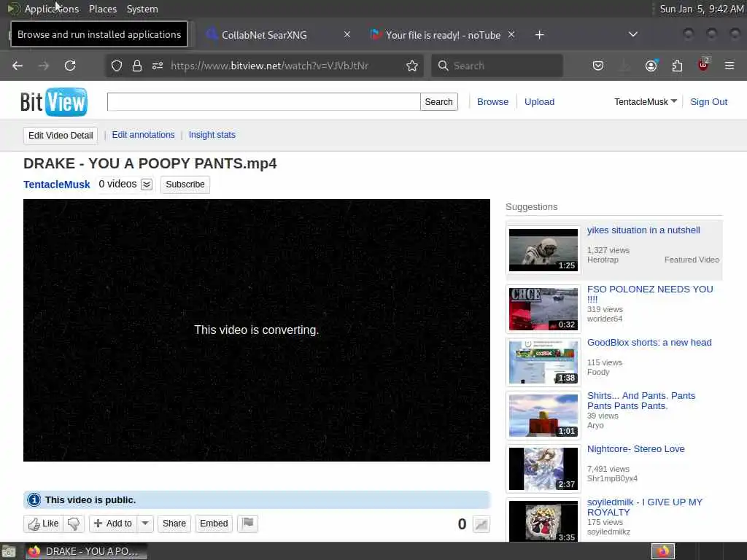Click the Subscribe button
The width and height of the screenshot is (747, 560).
[x=185, y=184]
